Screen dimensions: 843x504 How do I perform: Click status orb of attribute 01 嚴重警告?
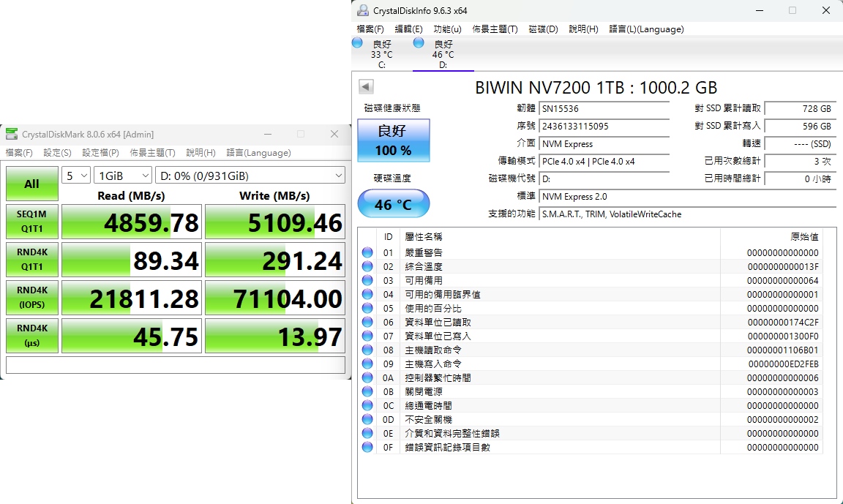tap(368, 252)
